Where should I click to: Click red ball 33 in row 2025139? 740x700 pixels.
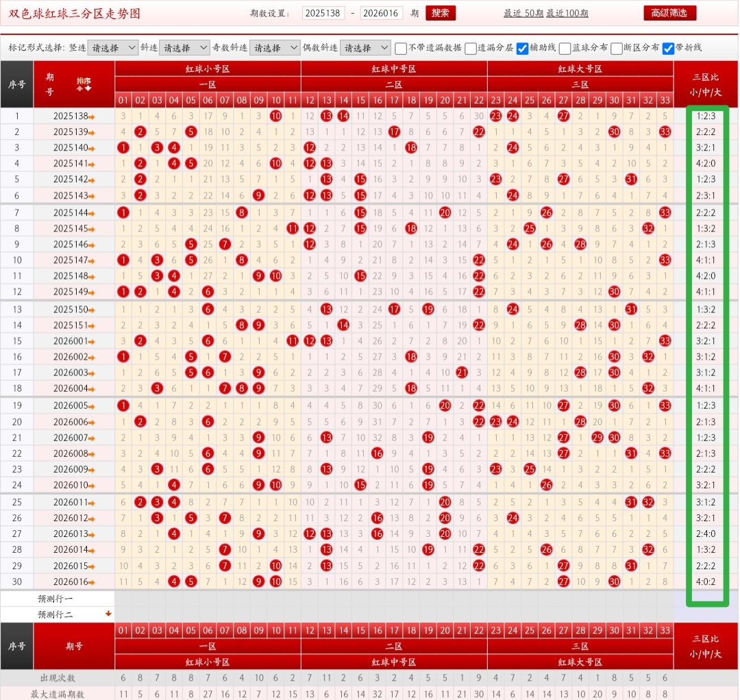665,132
